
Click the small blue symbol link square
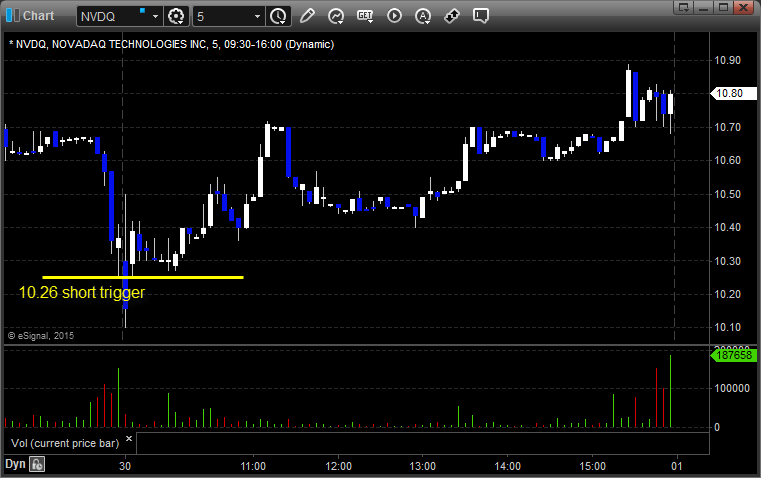[142, 10]
